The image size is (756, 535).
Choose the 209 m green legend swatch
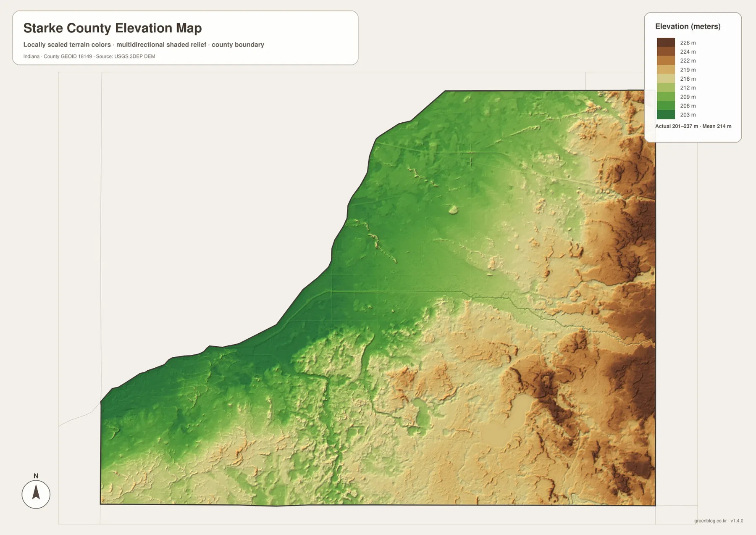pos(666,97)
